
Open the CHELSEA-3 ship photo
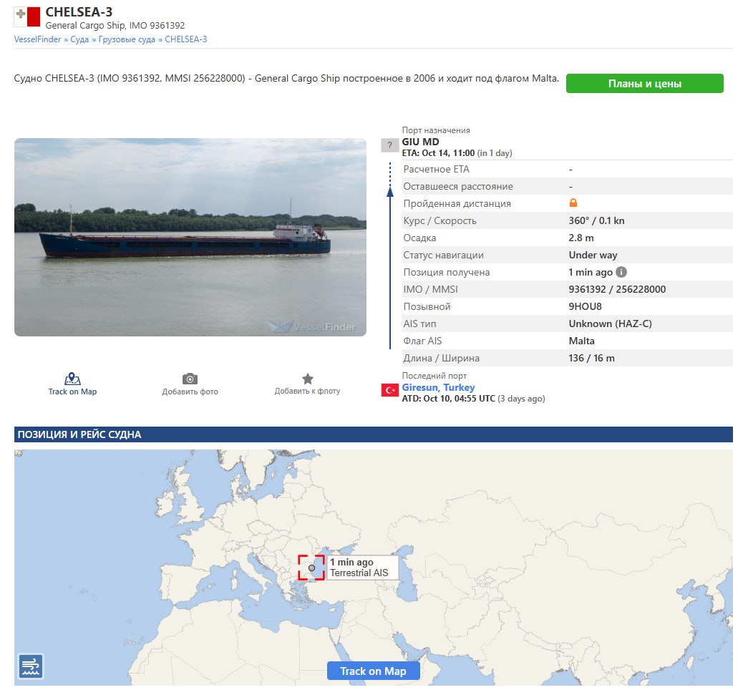tap(190, 237)
